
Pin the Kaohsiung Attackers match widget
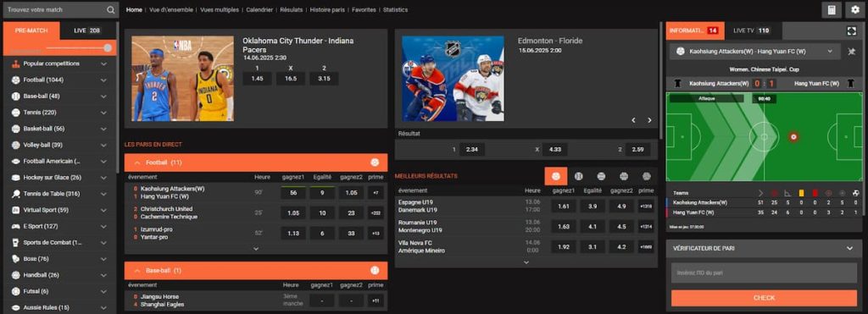[851, 52]
